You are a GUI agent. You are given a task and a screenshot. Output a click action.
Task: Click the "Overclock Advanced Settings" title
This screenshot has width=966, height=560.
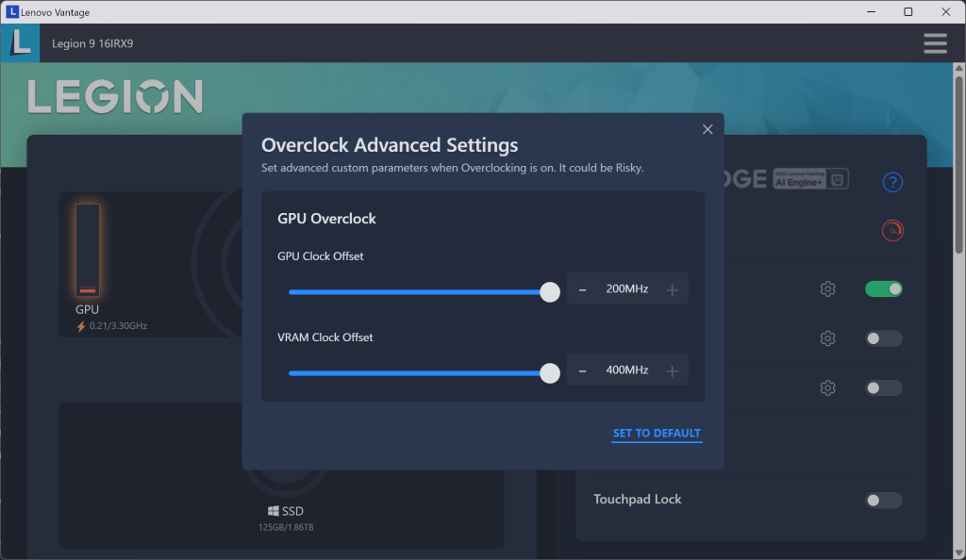[390, 145]
